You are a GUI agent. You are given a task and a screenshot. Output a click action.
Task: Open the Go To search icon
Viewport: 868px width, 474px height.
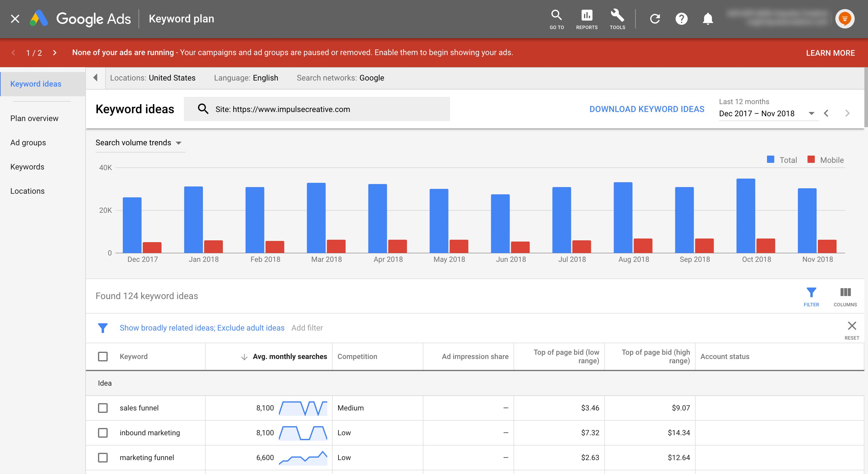tap(556, 19)
